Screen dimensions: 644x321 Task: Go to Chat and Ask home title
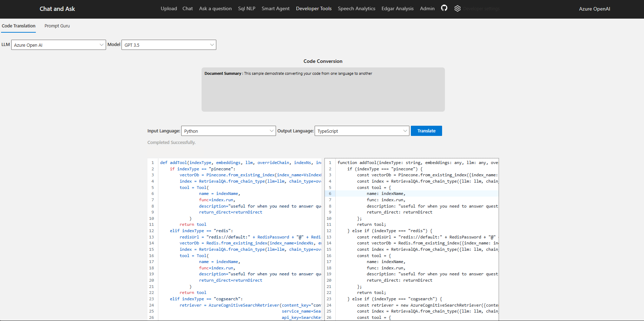[57, 9]
